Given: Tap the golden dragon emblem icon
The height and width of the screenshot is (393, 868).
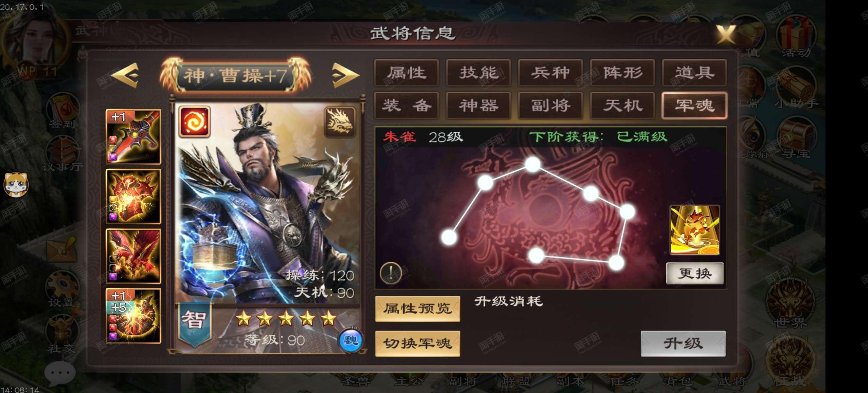Looking at the screenshot, I should (x=340, y=122).
